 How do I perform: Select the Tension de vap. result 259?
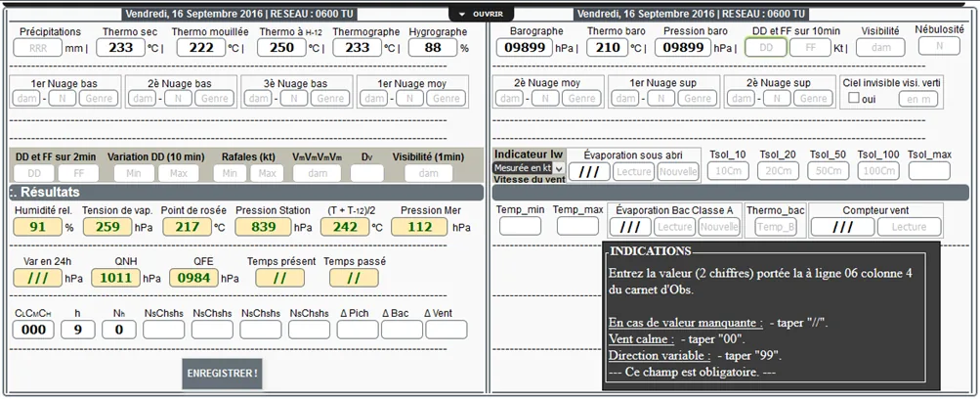coord(107,226)
